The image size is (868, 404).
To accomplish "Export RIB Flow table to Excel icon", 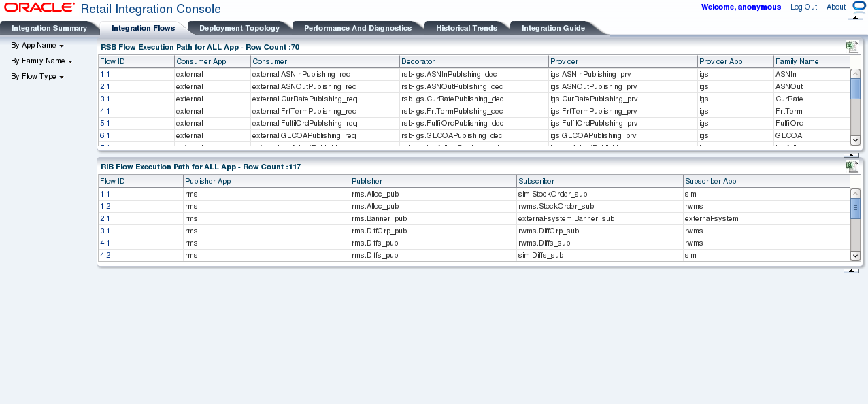I will tap(852, 167).
